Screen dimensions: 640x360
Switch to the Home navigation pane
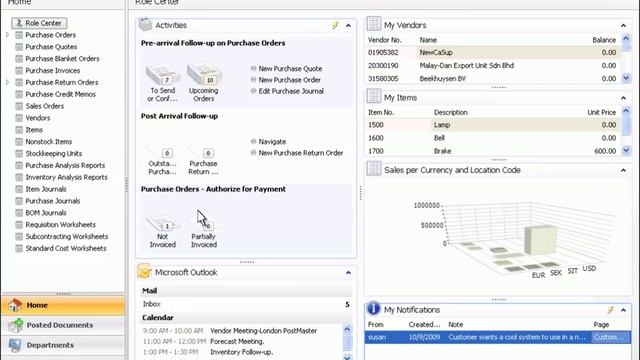point(63,305)
